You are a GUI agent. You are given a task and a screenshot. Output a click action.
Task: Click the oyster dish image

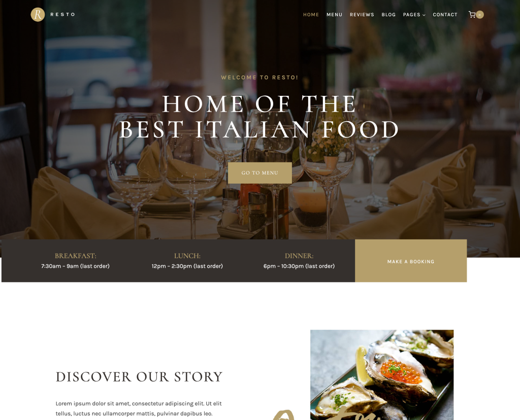pyautogui.click(x=382, y=375)
